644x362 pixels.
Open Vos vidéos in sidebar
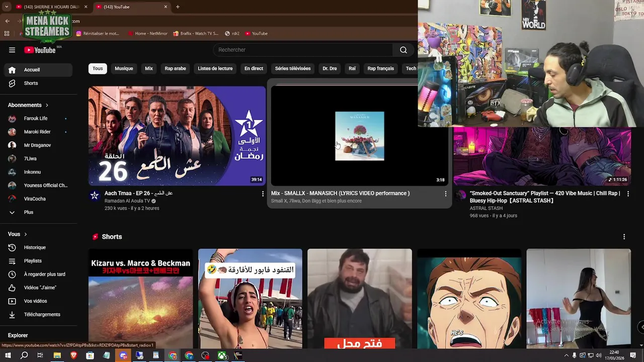point(39,301)
